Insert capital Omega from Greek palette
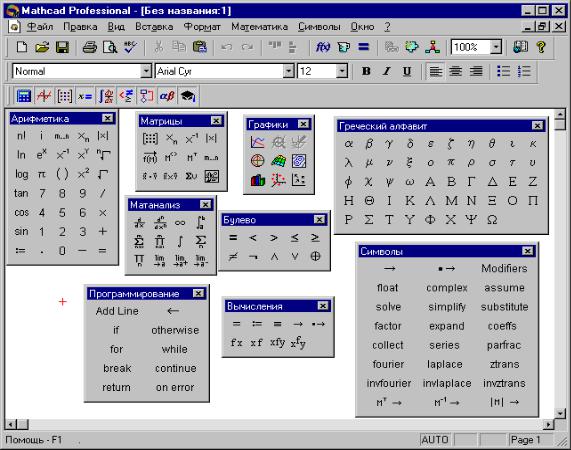 pyautogui.click(x=492, y=220)
